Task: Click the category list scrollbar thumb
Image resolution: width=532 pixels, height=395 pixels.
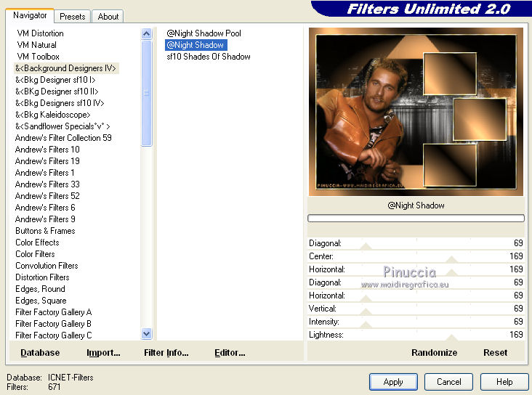Action: (x=146, y=93)
